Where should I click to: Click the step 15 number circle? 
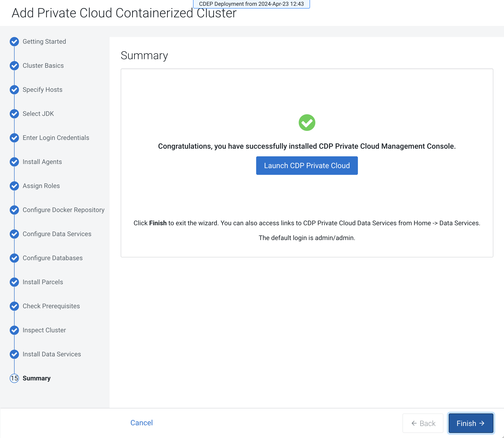(x=14, y=378)
